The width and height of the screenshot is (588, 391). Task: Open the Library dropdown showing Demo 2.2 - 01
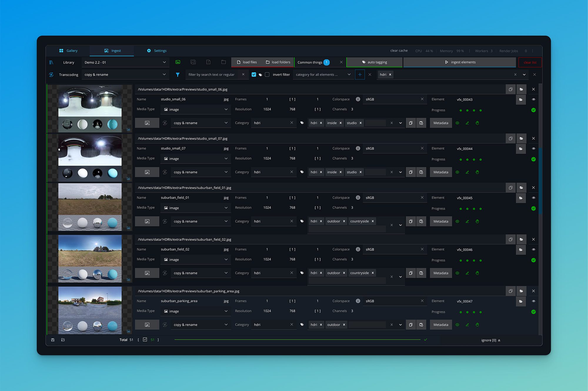(x=125, y=62)
